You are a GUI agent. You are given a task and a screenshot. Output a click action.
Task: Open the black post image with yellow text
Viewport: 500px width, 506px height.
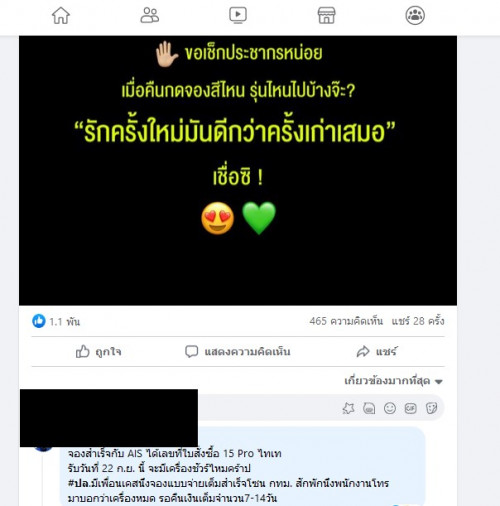(x=238, y=170)
